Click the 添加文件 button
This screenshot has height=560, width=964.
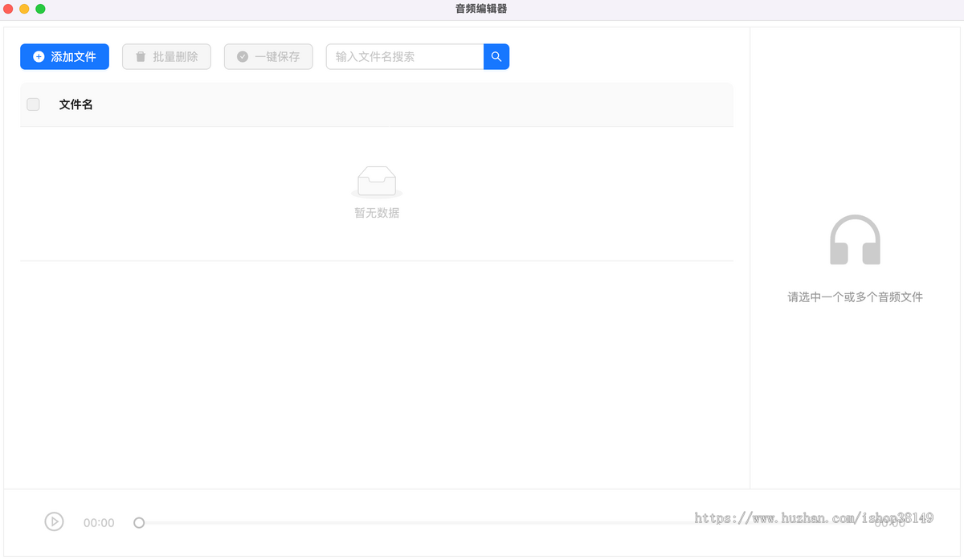pos(64,57)
